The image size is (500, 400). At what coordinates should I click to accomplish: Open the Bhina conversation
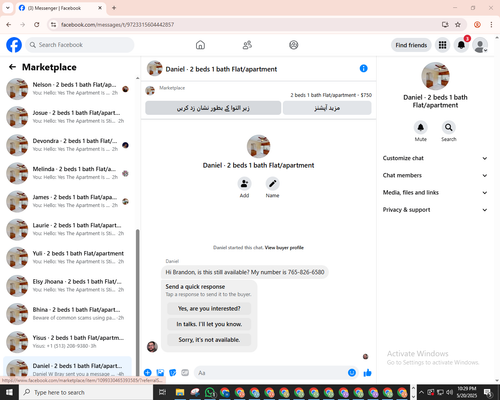click(x=68, y=314)
